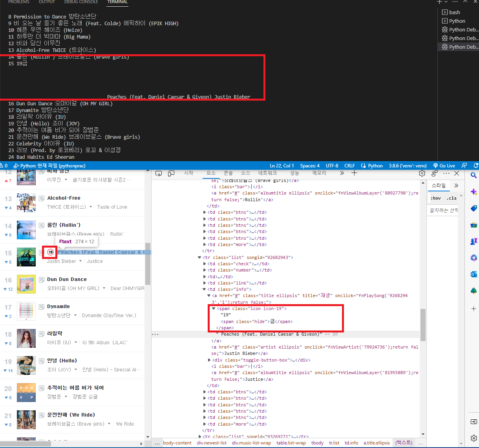The height and width of the screenshot is (448, 479).
Task: Show more DevTools tabs chevron
Action: (342, 173)
